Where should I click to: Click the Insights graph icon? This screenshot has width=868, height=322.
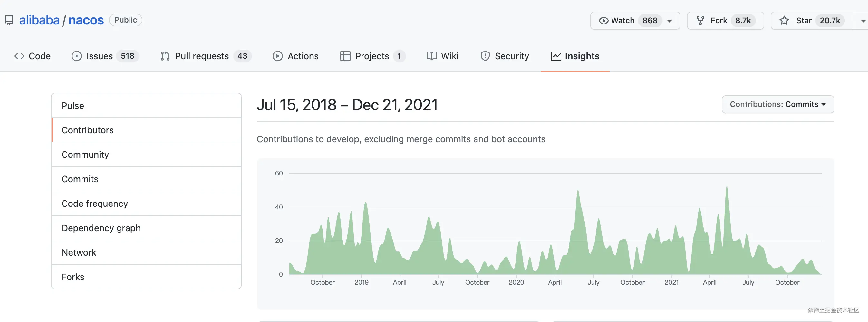tap(556, 56)
